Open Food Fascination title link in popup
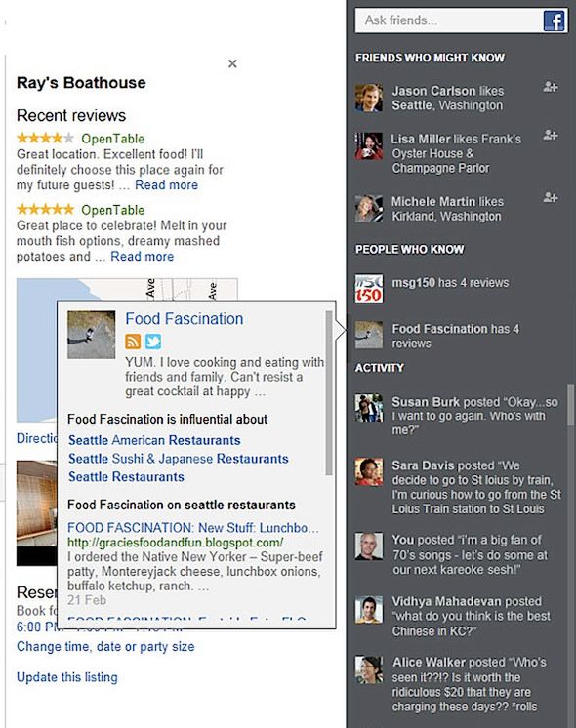The height and width of the screenshot is (728, 576). [185, 319]
